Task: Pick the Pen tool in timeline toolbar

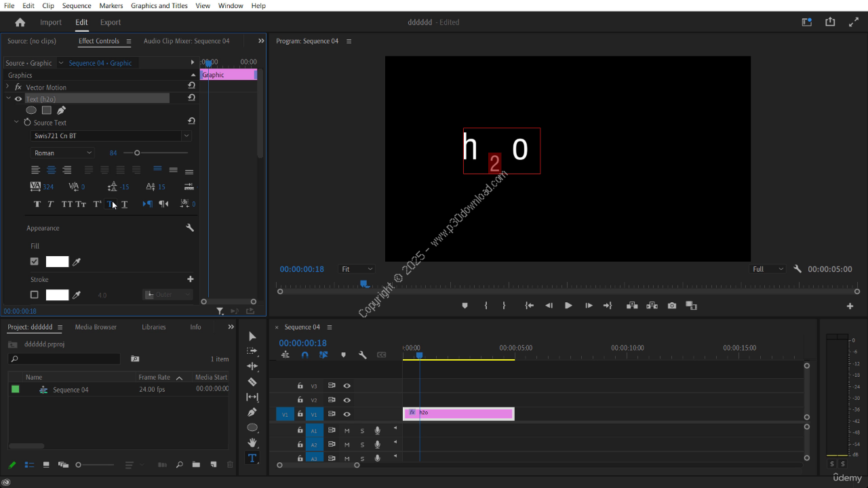Action: pyautogui.click(x=252, y=412)
